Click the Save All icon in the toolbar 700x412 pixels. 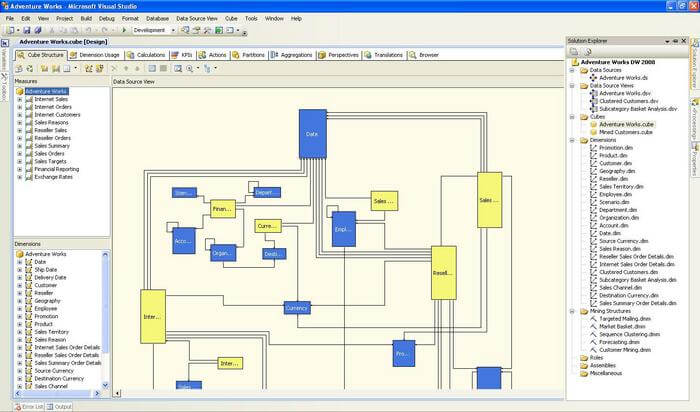[38, 30]
